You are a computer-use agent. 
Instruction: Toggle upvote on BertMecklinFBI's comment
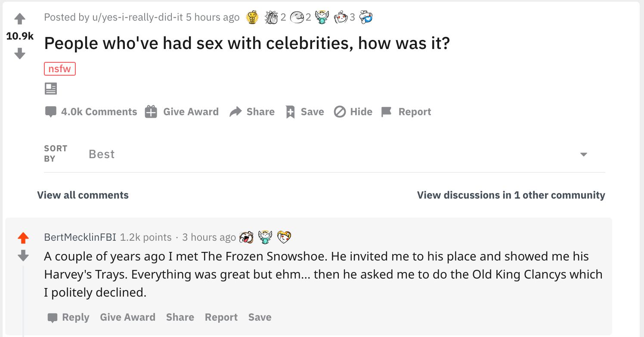pyautogui.click(x=23, y=238)
